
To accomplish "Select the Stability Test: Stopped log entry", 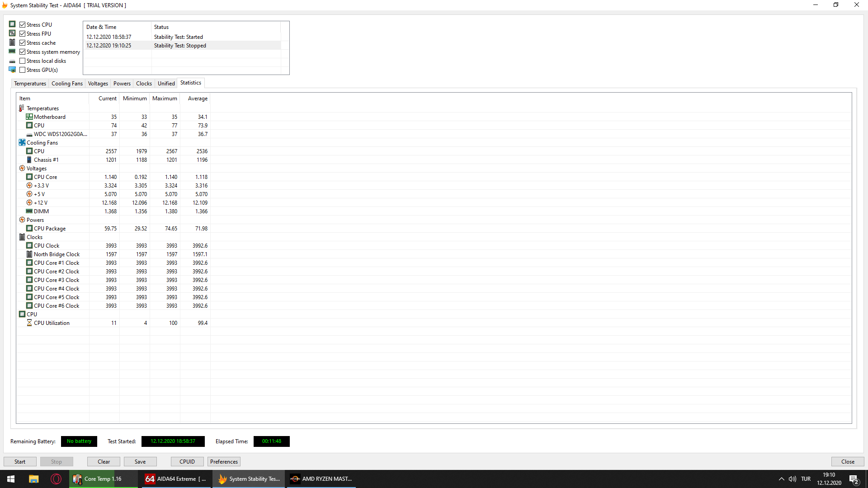I will tap(180, 46).
